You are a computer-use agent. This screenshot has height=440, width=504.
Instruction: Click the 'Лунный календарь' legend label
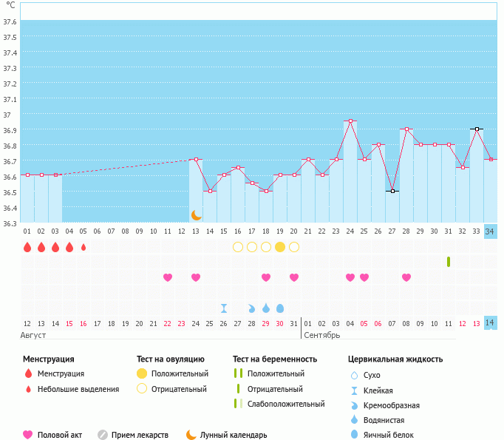[x=236, y=435]
